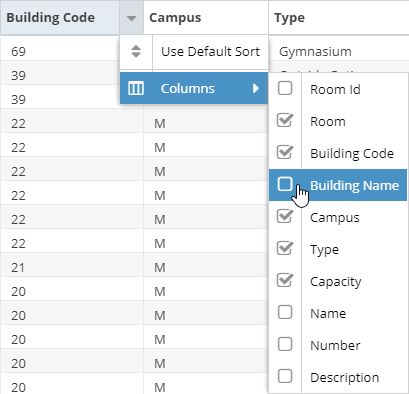Viewport: 409px width, 394px height.
Task: Enable the Number column checkbox
Action: tap(285, 344)
